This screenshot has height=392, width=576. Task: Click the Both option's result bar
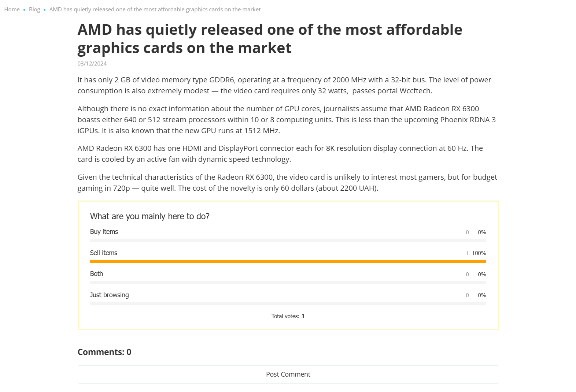click(288, 283)
